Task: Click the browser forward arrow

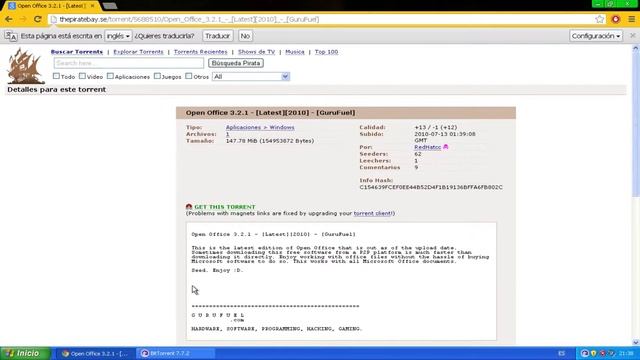Action: pyautogui.click(x=23, y=19)
